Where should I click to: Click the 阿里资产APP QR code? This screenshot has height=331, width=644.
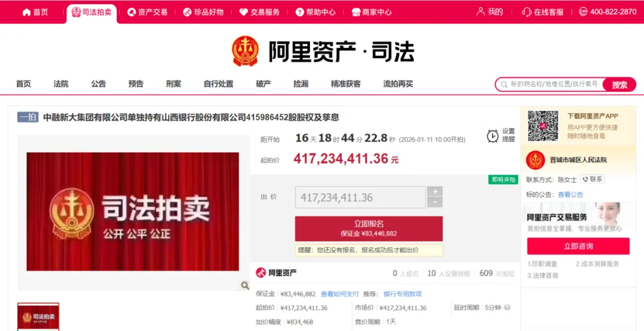click(x=543, y=126)
